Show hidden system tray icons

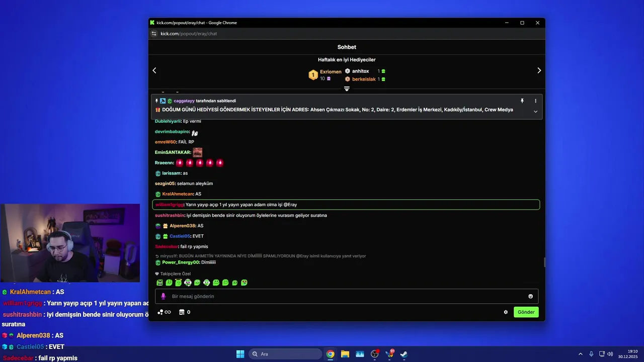(x=580, y=354)
